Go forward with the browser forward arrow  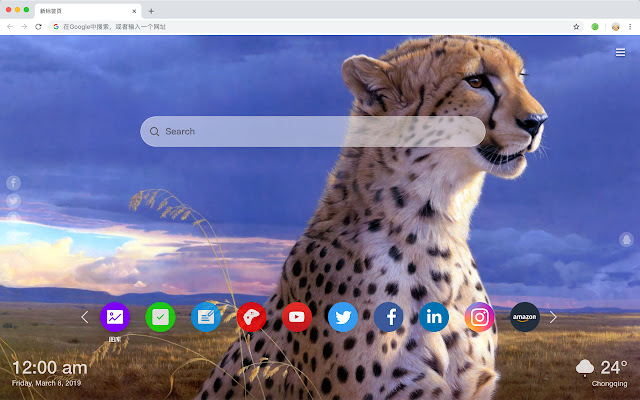coord(24,27)
